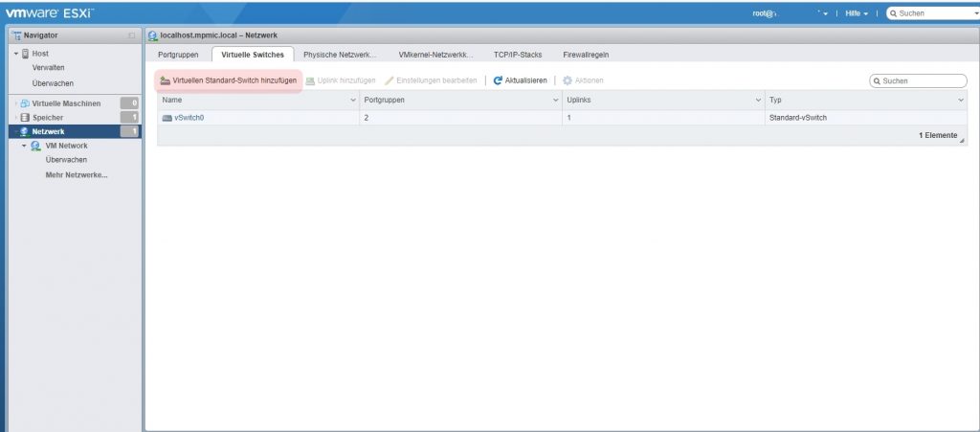Open the top search dropdown arrow
The height and width of the screenshot is (432, 980).
pos(976,13)
